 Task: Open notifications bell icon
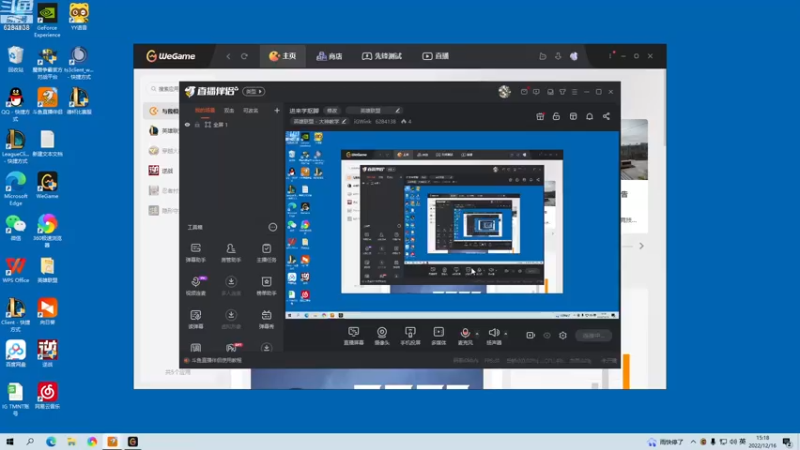pyautogui.click(x=589, y=116)
